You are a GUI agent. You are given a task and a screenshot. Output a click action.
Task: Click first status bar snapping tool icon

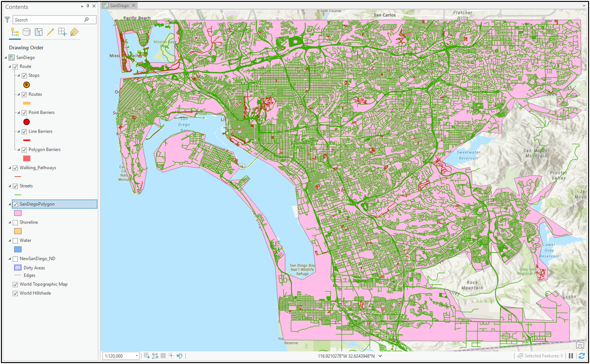coord(147,356)
